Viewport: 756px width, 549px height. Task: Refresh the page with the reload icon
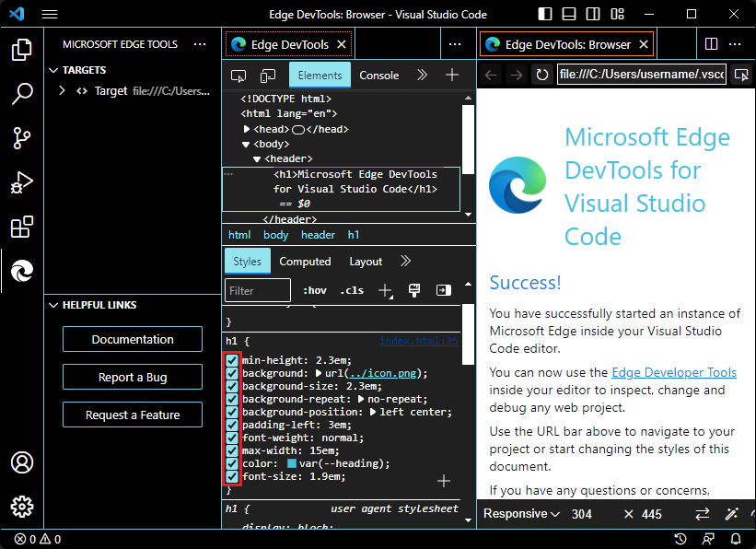542,75
